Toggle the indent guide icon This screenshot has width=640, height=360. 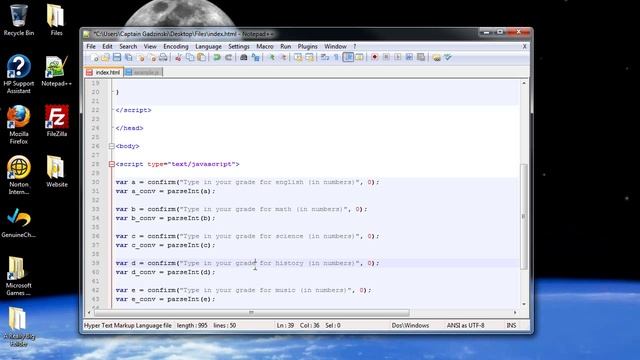click(x=348, y=58)
